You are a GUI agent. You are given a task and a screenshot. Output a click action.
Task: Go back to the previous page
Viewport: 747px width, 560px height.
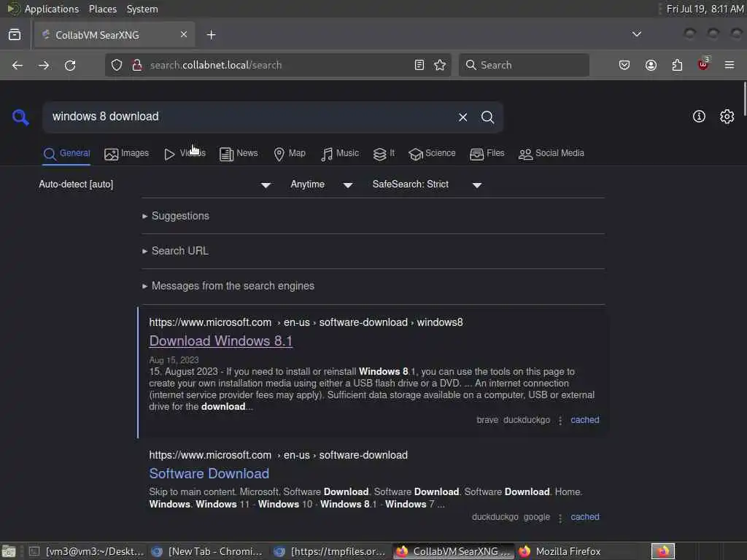click(x=18, y=65)
